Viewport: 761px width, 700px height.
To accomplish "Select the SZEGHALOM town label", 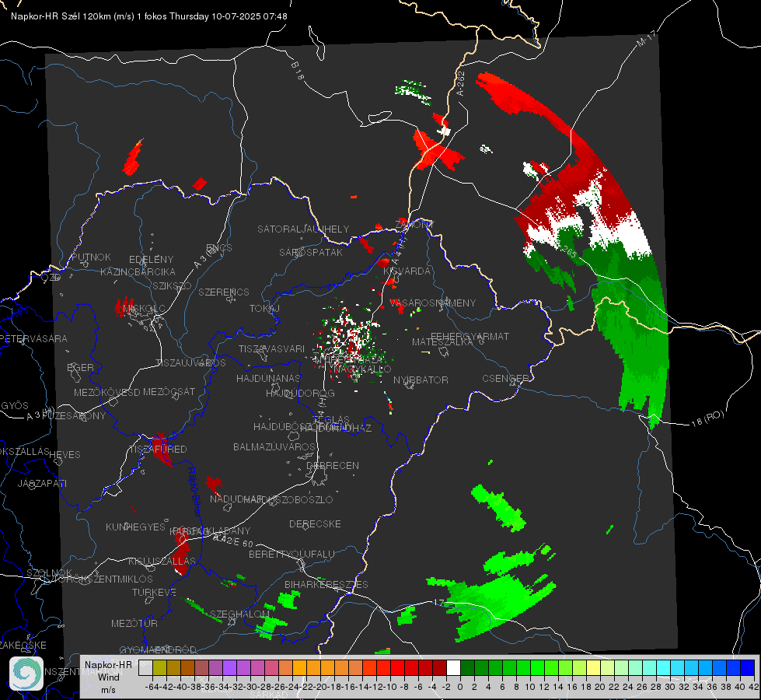I will (x=239, y=614).
